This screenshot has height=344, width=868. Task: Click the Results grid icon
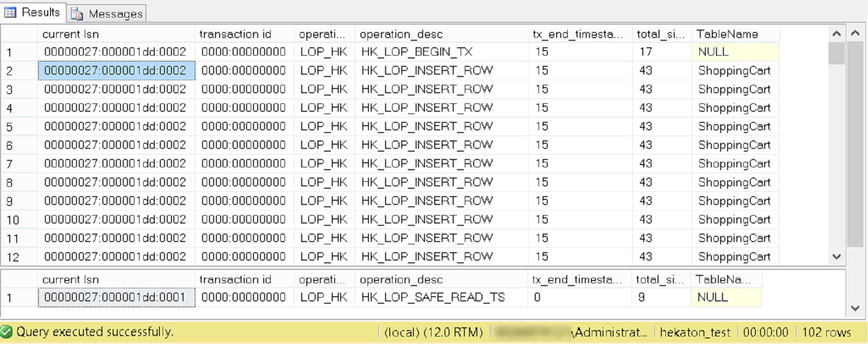point(10,12)
